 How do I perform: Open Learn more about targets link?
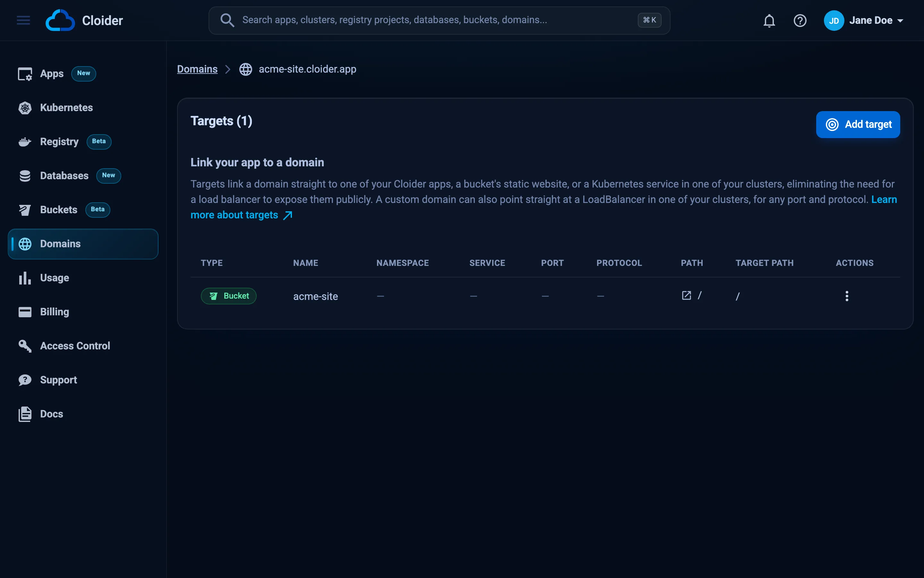242,215
